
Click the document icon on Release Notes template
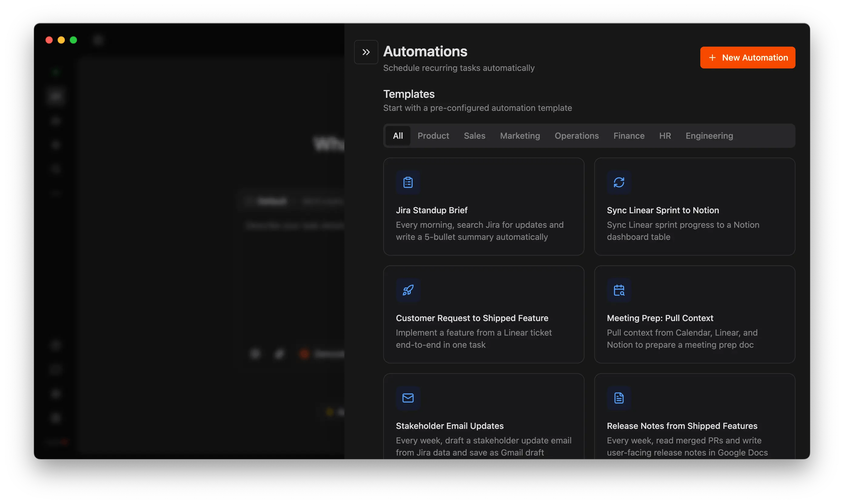(619, 398)
